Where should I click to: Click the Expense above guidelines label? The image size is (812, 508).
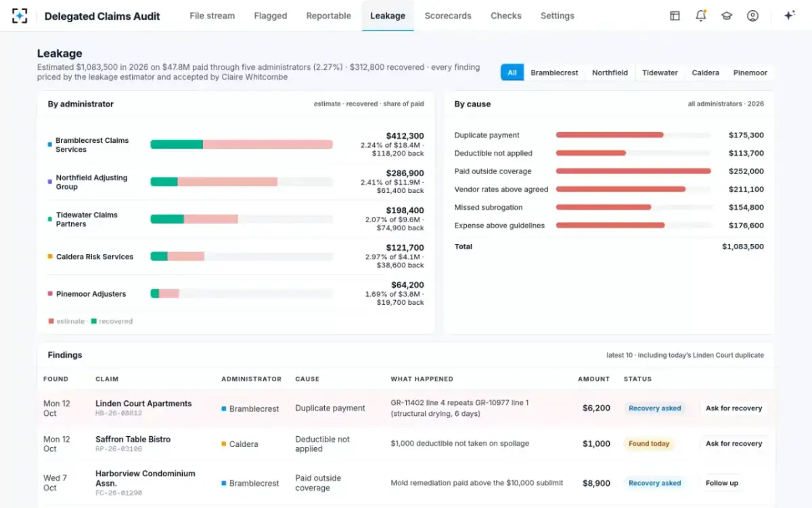(499, 226)
